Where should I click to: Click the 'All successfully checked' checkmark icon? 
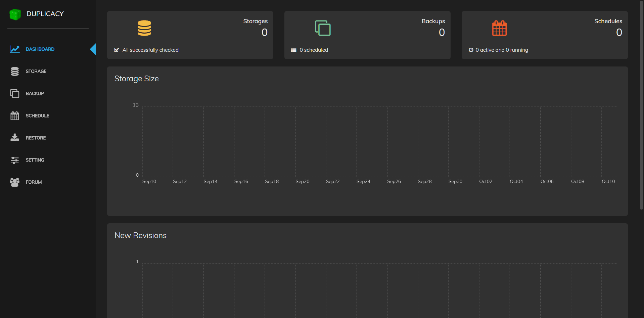click(117, 50)
